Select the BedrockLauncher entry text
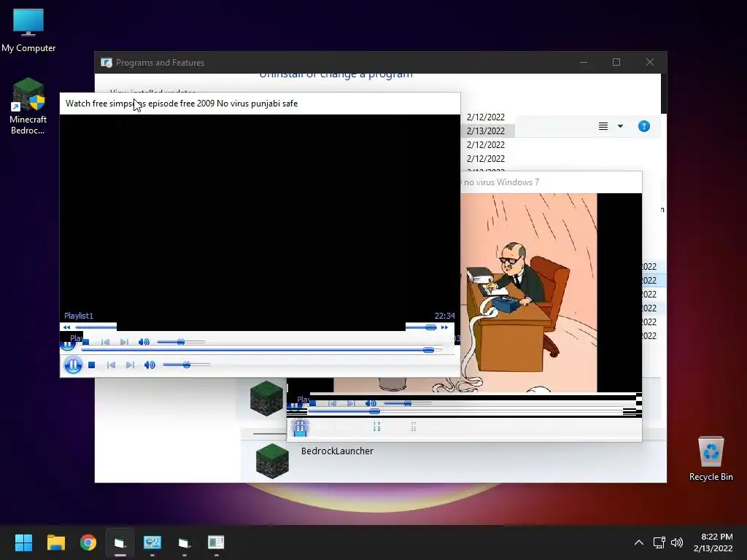The width and height of the screenshot is (747, 560). (337, 451)
